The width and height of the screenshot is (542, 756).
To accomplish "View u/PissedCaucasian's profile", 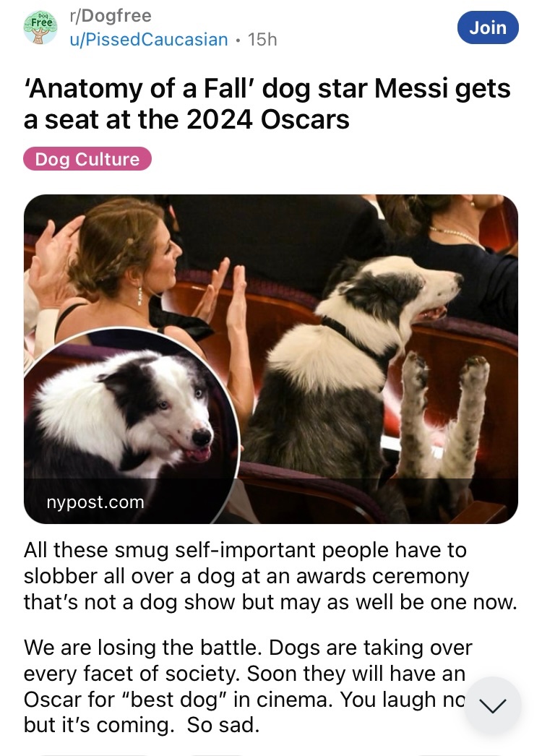I will tap(149, 40).
